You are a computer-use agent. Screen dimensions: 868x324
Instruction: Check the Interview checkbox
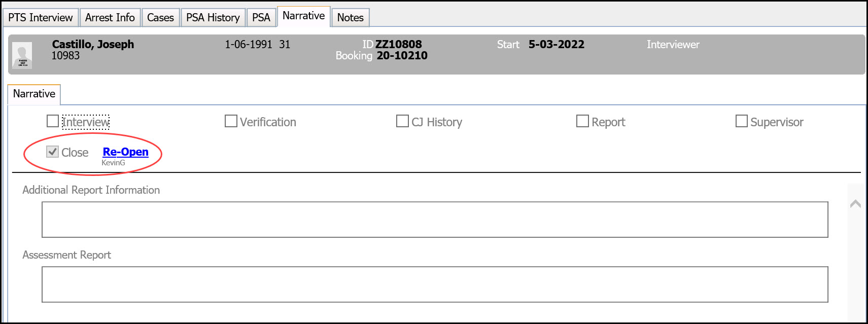53,121
